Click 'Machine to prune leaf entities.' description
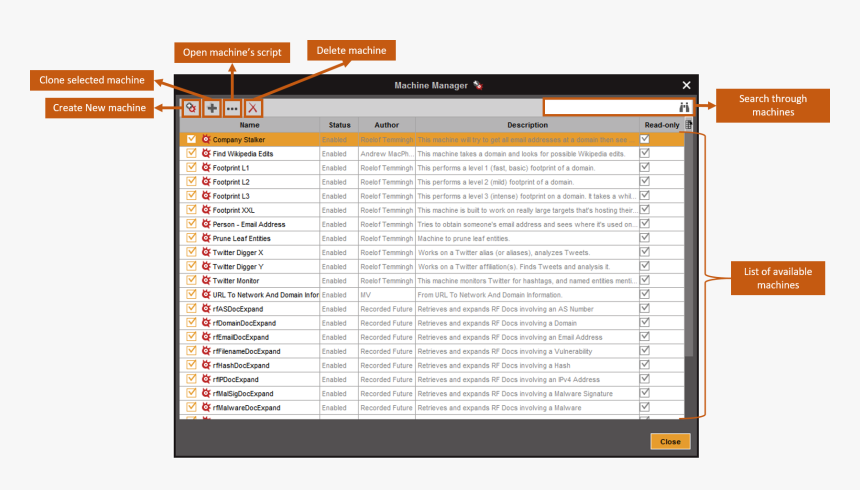 pyautogui.click(x=463, y=238)
